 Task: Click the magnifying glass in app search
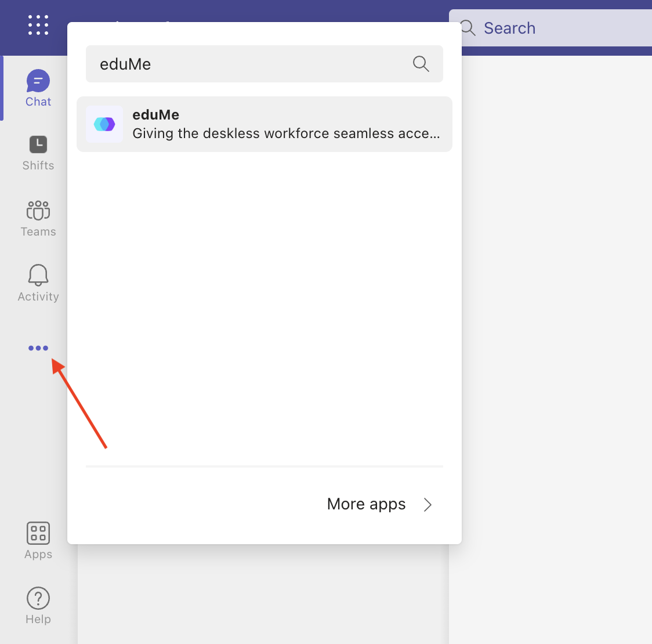click(x=421, y=64)
